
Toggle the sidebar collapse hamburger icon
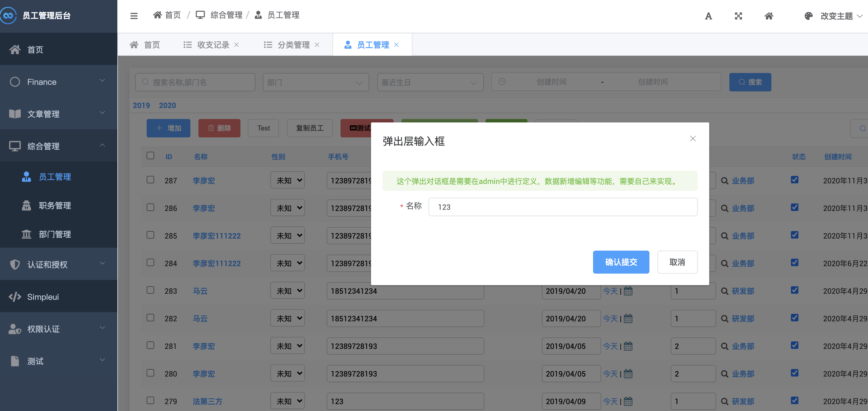click(134, 16)
